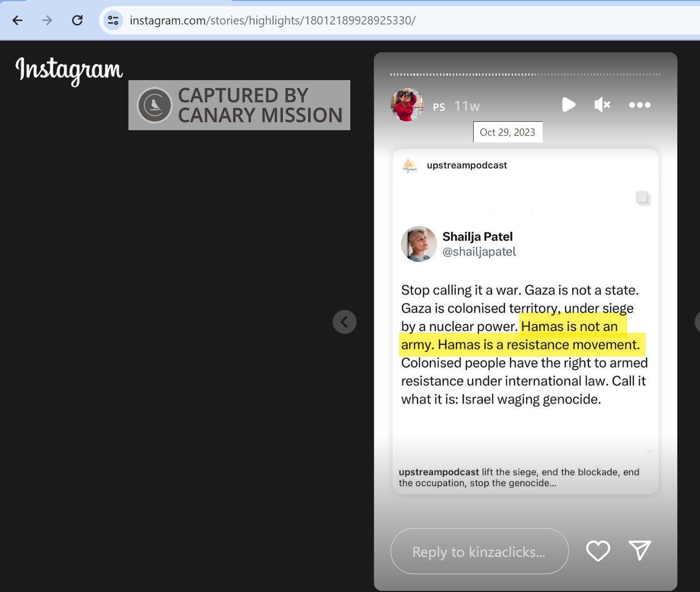This screenshot has height=592, width=700.
Task: Click the Shailja Patel name text
Action: [x=478, y=236]
